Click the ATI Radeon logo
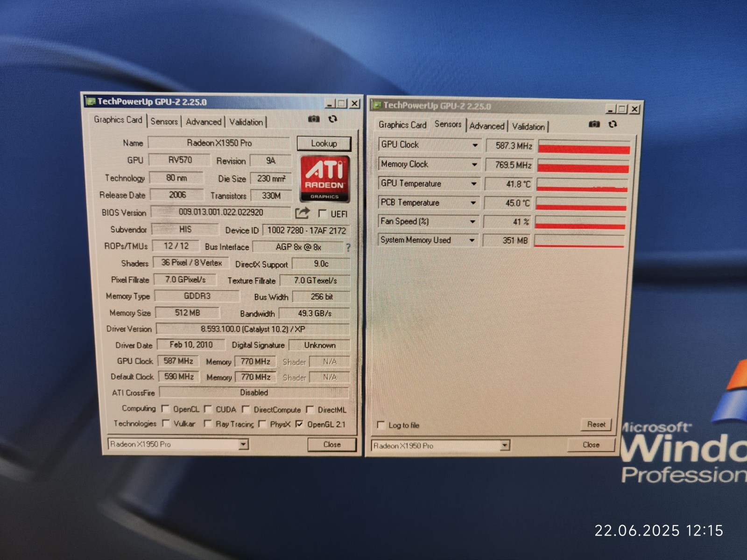The image size is (747, 560). tap(325, 178)
